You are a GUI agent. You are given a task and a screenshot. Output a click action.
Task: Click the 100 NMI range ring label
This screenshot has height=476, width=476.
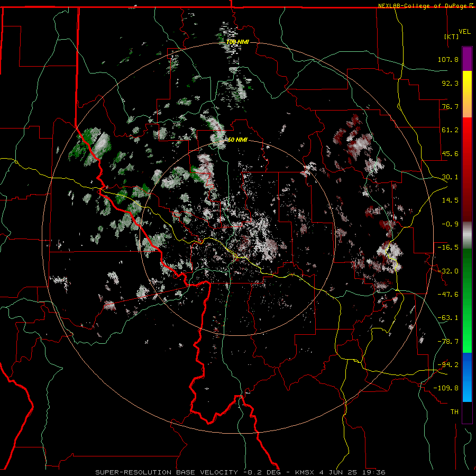[x=237, y=42]
